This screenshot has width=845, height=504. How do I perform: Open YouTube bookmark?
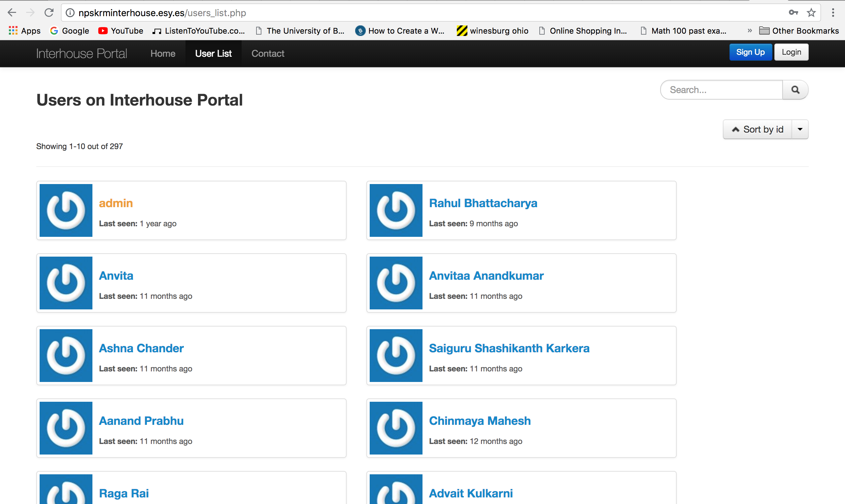pyautogui.click(x=120, y=31)
